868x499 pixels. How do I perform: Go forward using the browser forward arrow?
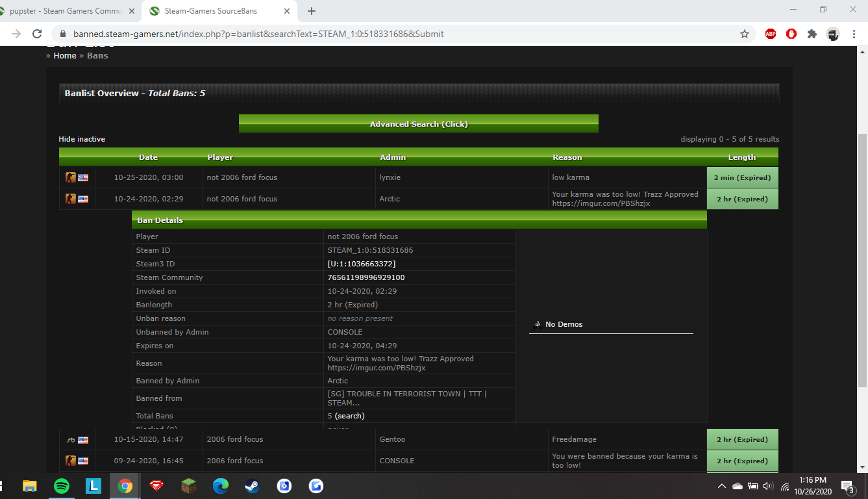click(16, 34)
